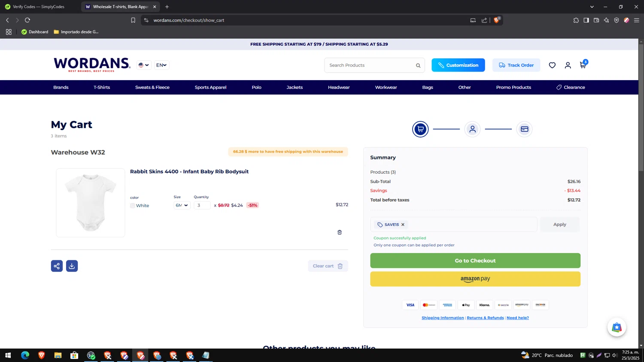Reload the page
The width and height of the screenshot is (644, 362).
coord(27,20)
